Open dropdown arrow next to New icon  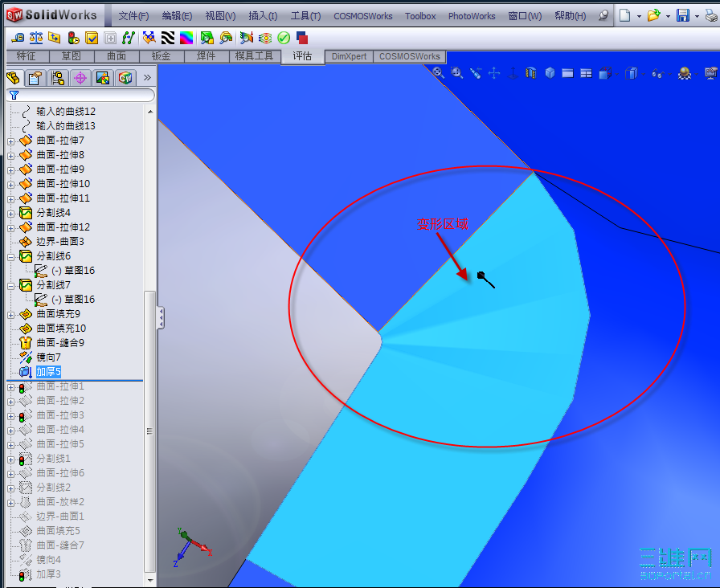pos(639,17)
